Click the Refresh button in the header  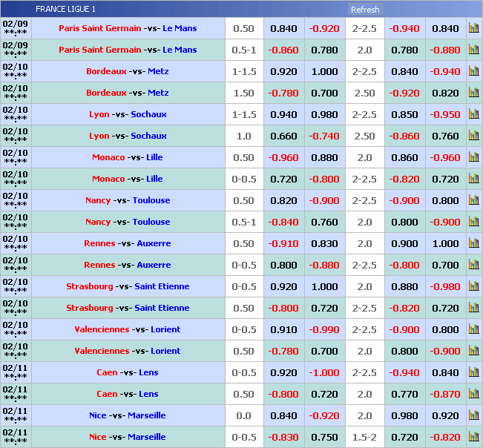(x=364, y=10)
